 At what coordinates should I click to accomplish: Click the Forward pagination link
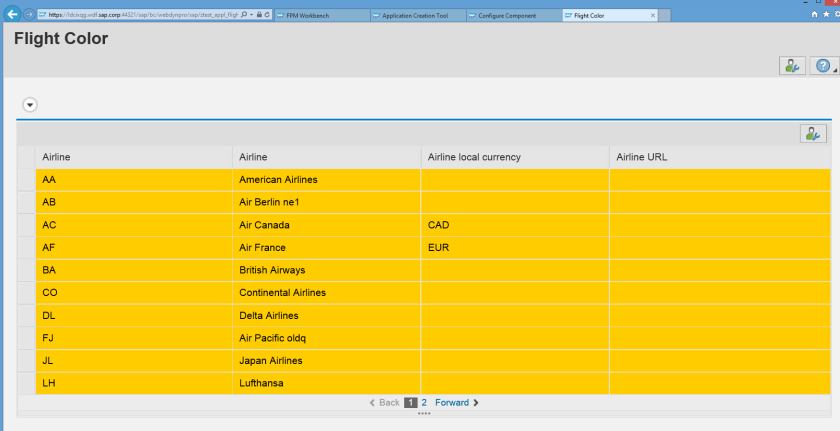click(x=456, y=403)
